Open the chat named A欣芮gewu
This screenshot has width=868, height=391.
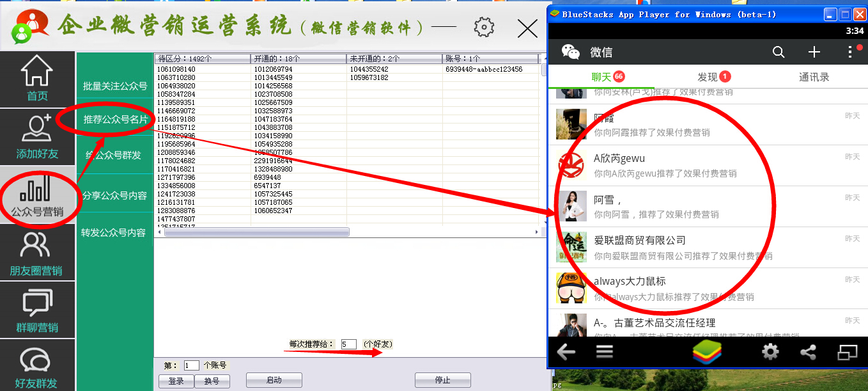(x=708, y=166)
